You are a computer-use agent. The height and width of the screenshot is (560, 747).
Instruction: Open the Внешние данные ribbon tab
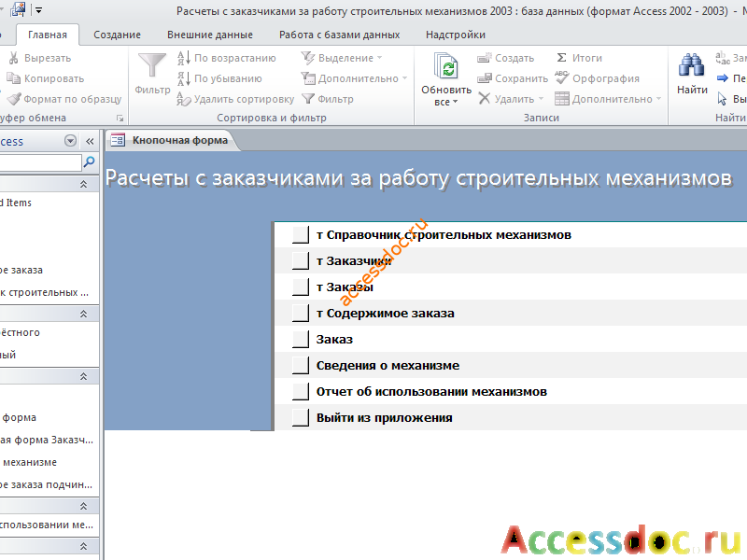[210, 35]
